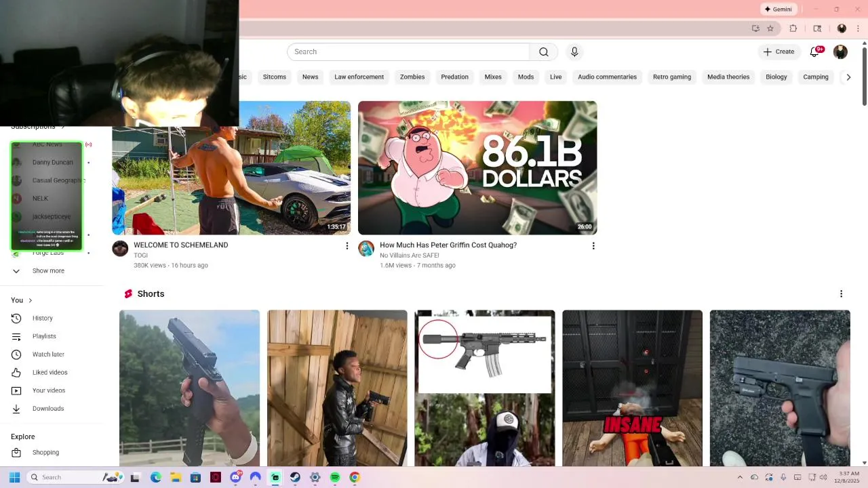
Task: Bookmark this page with the star icon
Action: click(x=770, y=28)
